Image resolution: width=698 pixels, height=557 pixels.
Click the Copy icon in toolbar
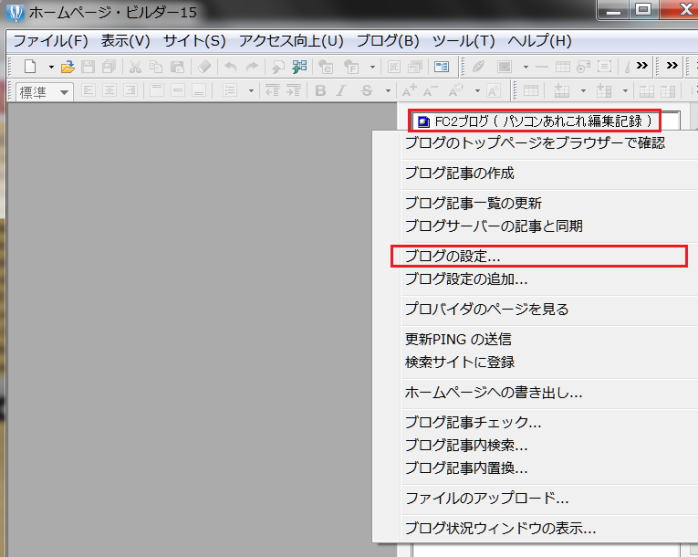(156, 67)
